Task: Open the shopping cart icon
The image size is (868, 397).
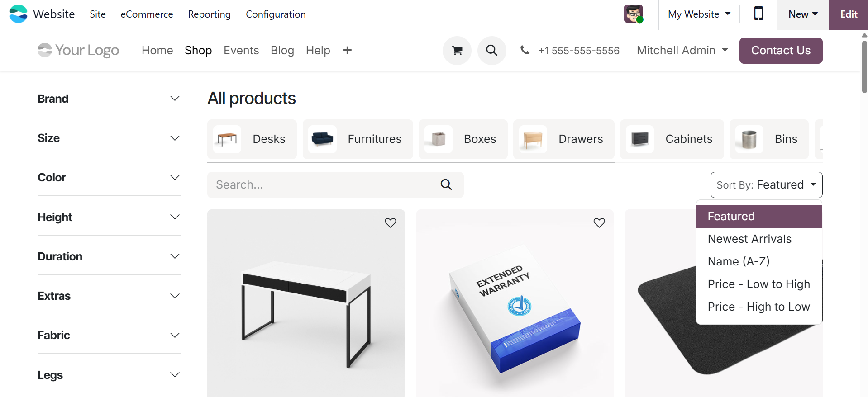Action: [x=457, y=51]
